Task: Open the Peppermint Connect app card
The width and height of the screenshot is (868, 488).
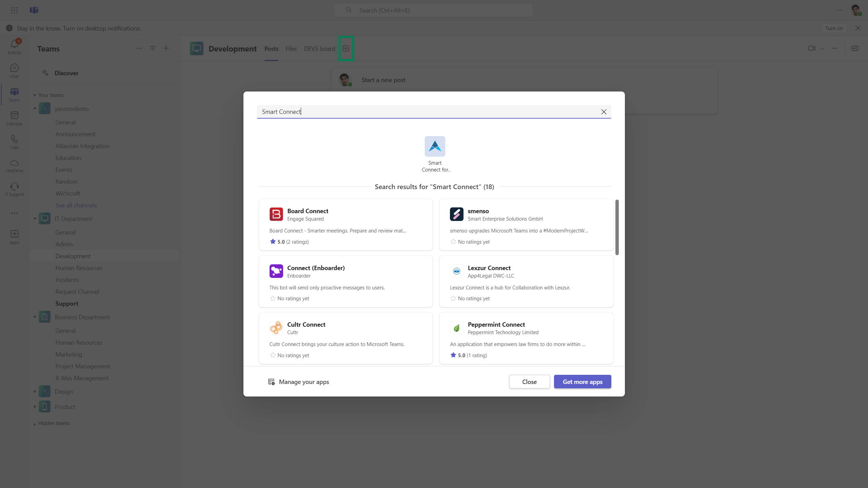Action: [526, 338]
